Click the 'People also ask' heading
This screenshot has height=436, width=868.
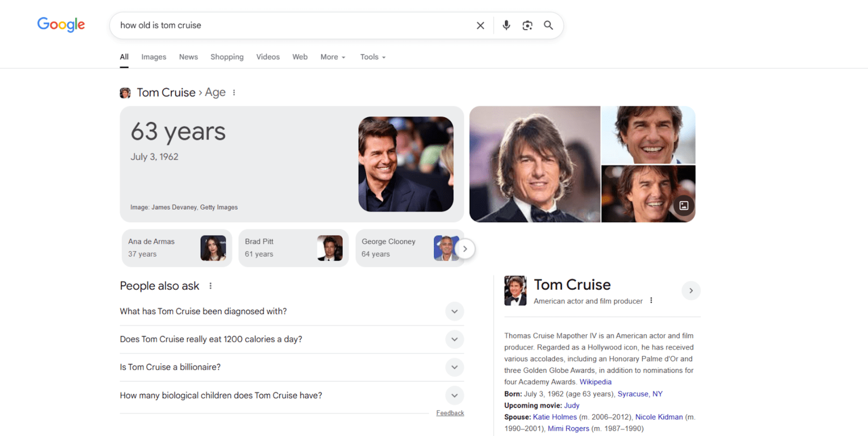159,286
